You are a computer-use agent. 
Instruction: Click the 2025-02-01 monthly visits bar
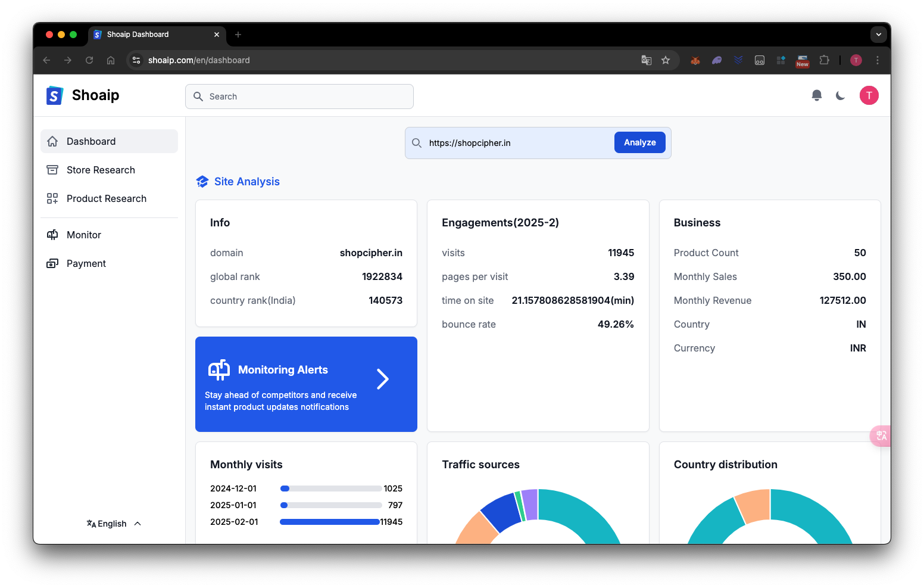coord(330,522)
